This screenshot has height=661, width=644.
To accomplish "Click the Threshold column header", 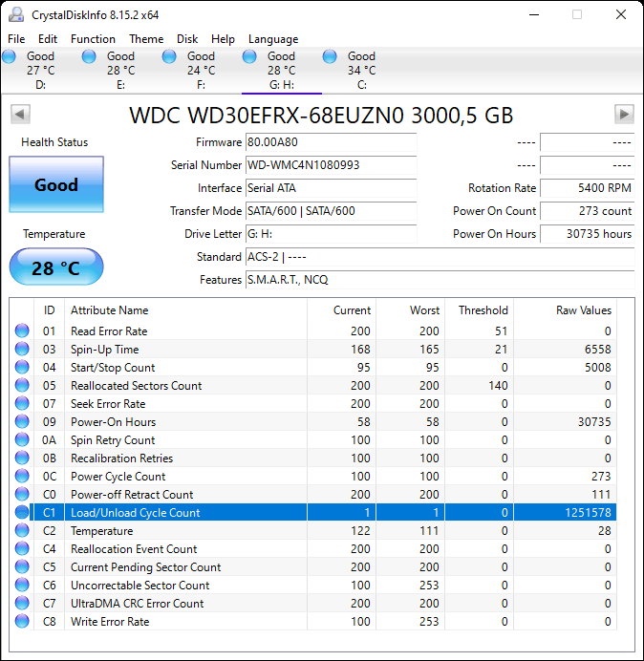I will tap(479, 310).
